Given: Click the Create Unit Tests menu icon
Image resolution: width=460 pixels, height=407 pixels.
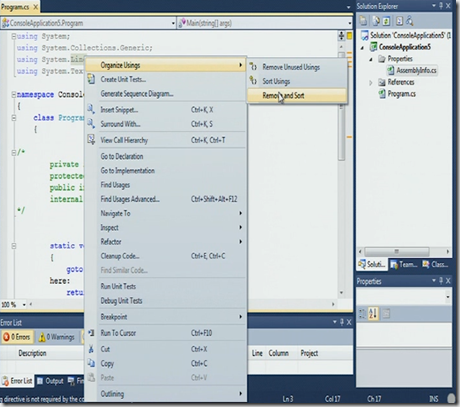Looking at the screenshot, I should tap(91, 79).
